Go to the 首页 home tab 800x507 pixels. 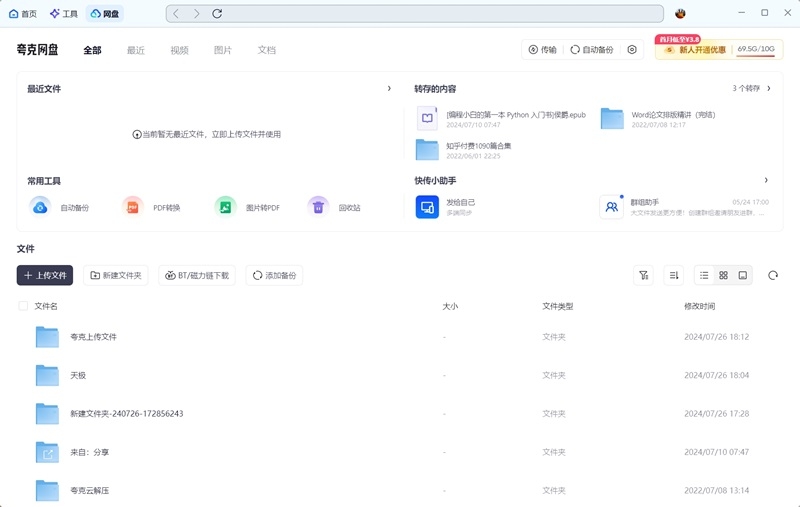coord(23,14)
